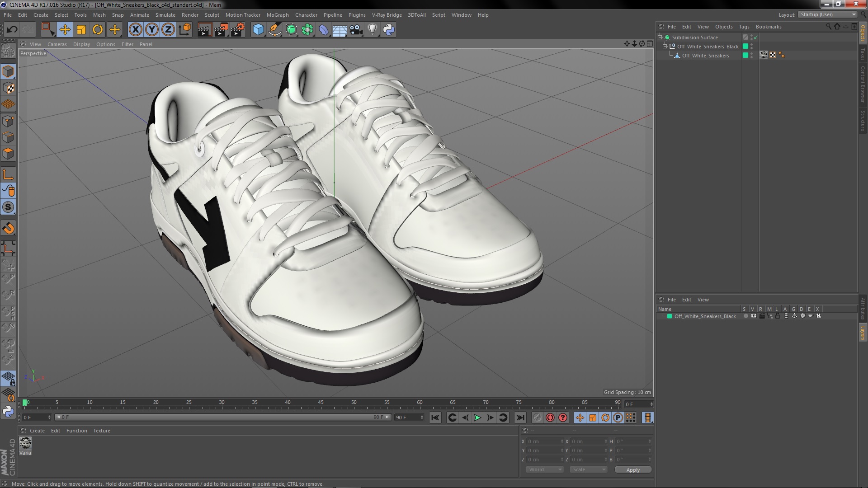This screenshot has height=488, width=868.
Task: Open the Layout Startup dropdown
Action: pyautogui.click(x=828, y=14)
